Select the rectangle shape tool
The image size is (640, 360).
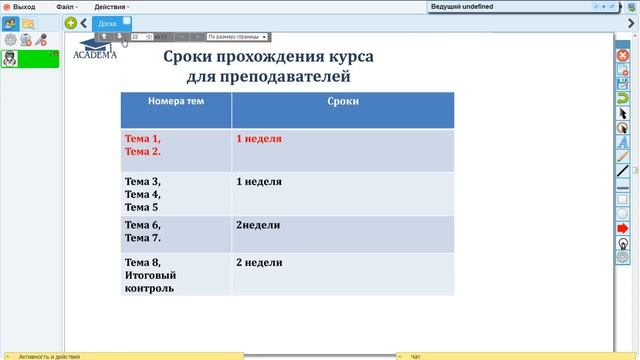622,200
